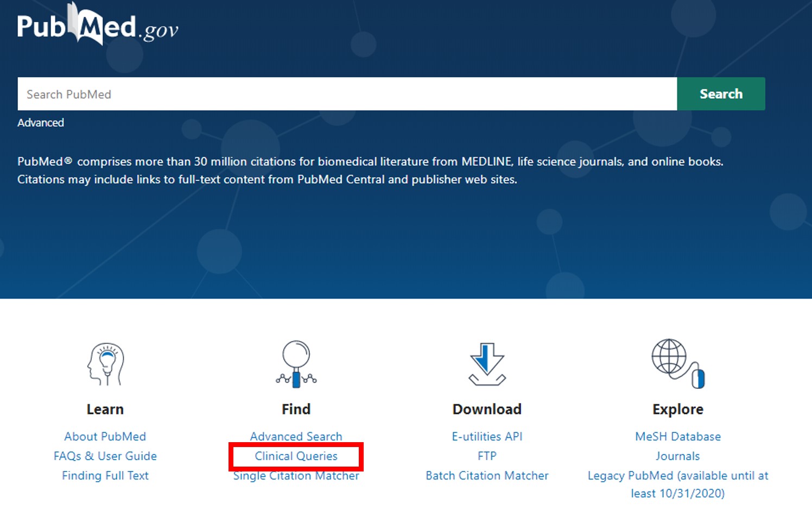Click the Find heading
Screen dimensions: 812x522
[296, 409]
